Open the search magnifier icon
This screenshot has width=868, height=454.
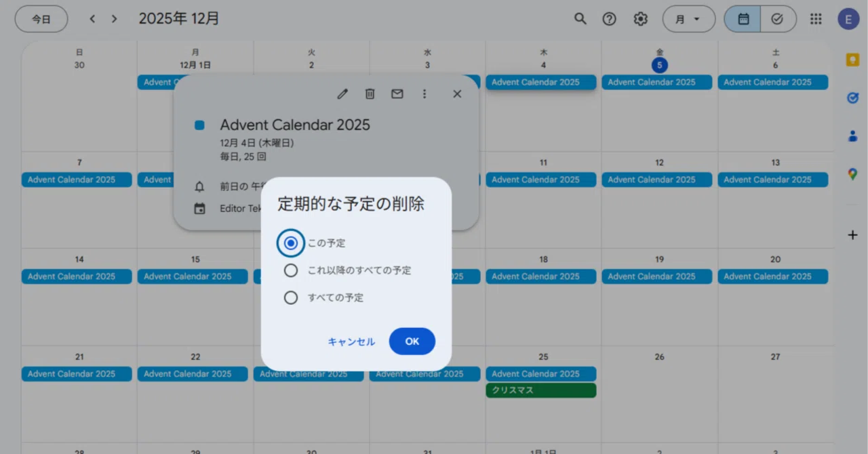point(580,19)
